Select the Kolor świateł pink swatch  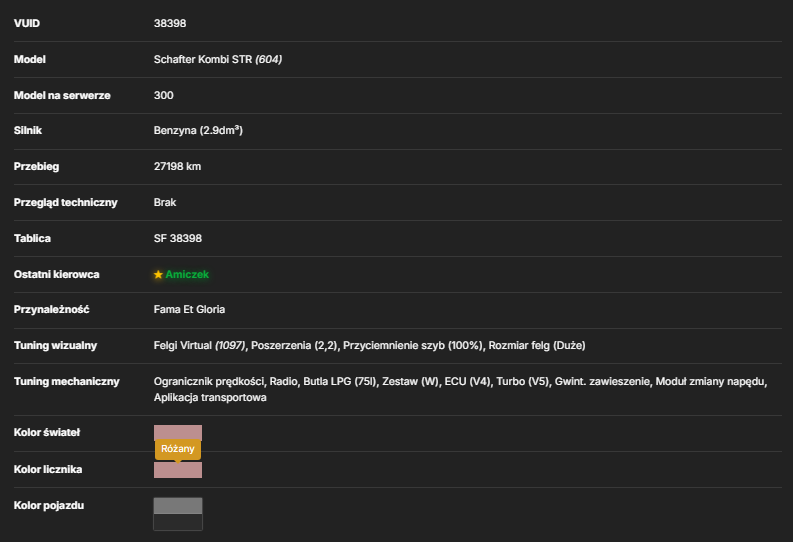(x=178, y=433)
